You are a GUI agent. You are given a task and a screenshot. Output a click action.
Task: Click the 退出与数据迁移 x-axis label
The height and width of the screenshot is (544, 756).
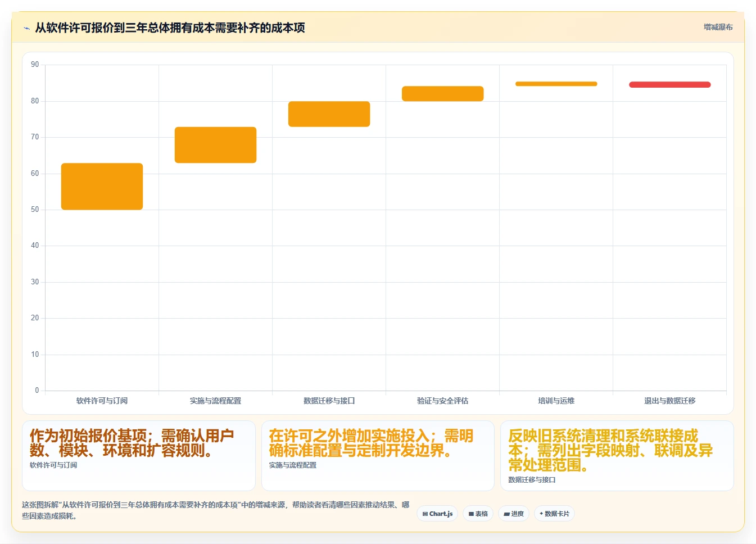669,401
